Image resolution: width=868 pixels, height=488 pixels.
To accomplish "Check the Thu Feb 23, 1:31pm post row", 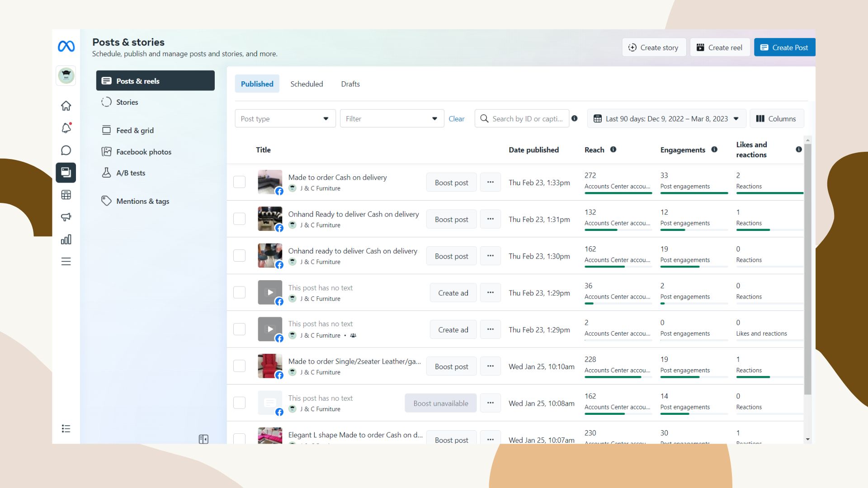I will coord(239,219).
